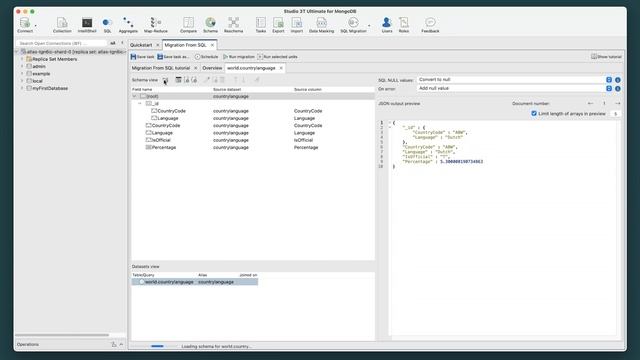Select the IsOfficial field row
This screenshot has width=640, height=360.
click(x=253, y=140)
